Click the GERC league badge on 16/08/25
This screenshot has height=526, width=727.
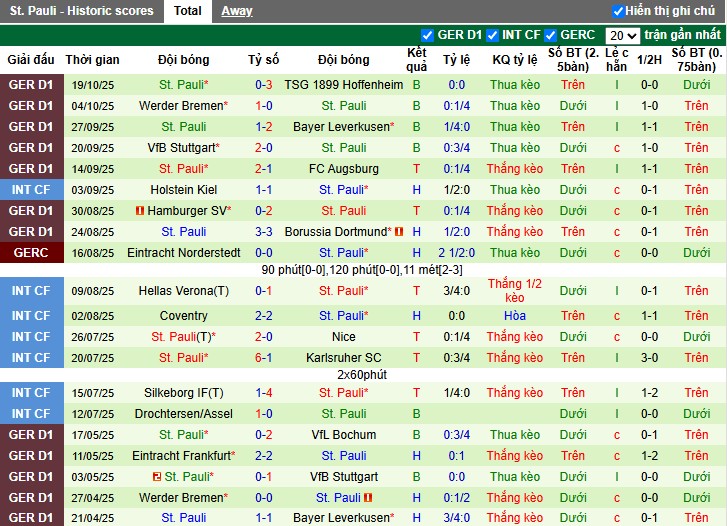30,253
